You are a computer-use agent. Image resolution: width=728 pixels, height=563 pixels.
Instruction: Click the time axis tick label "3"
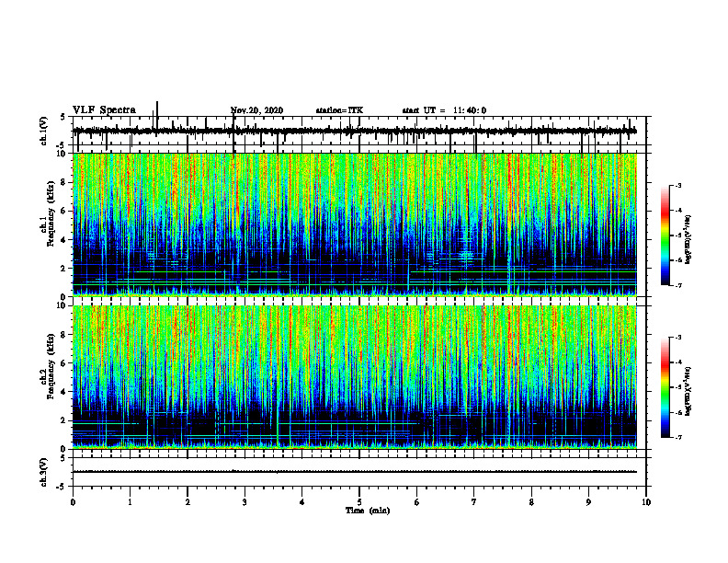coord(245,502)
